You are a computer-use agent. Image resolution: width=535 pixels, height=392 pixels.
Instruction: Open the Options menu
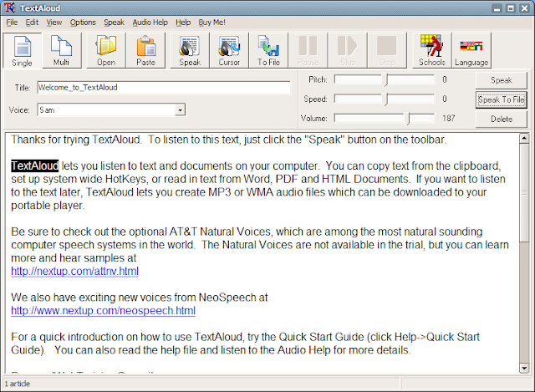[83, 23]
